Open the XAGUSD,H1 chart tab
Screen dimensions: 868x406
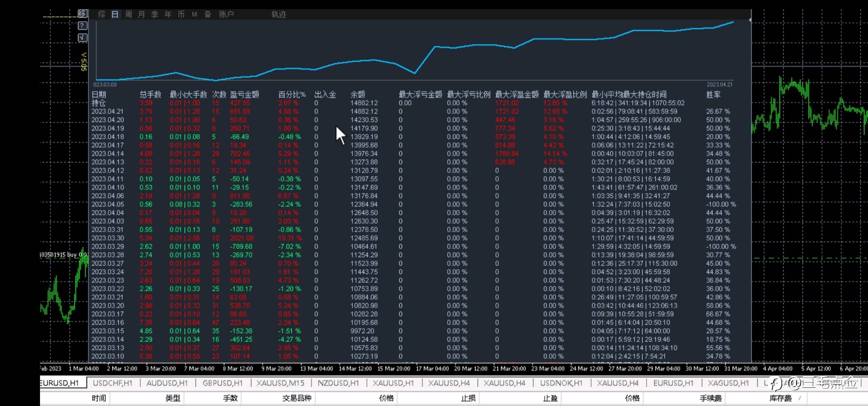point(729,383)
